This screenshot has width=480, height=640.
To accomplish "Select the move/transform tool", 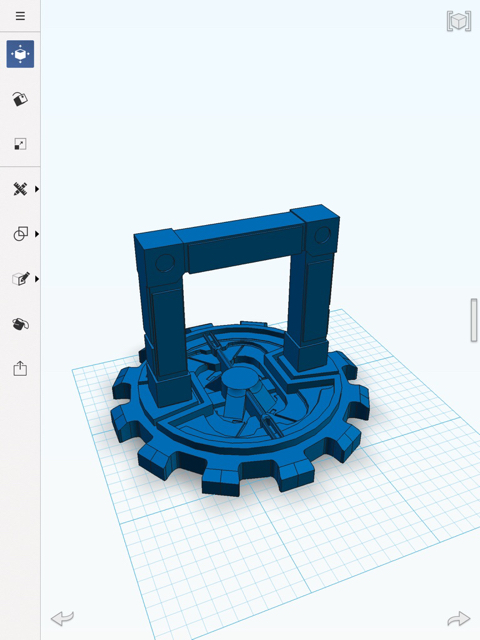I will [20, 54].
